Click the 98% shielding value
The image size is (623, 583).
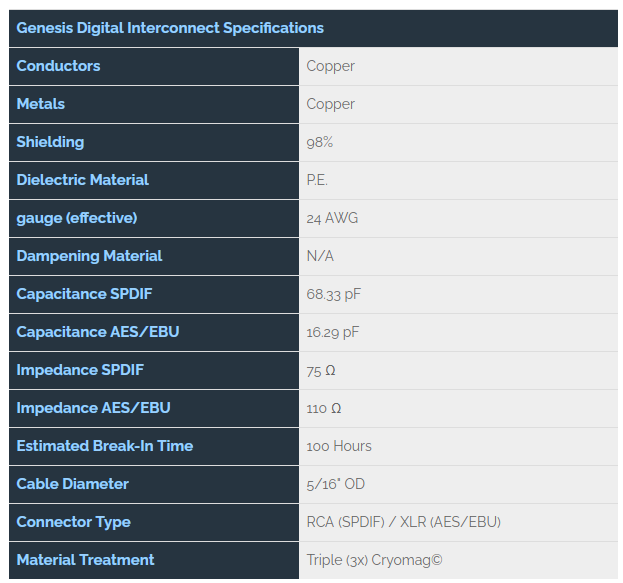tap(319, 142)
